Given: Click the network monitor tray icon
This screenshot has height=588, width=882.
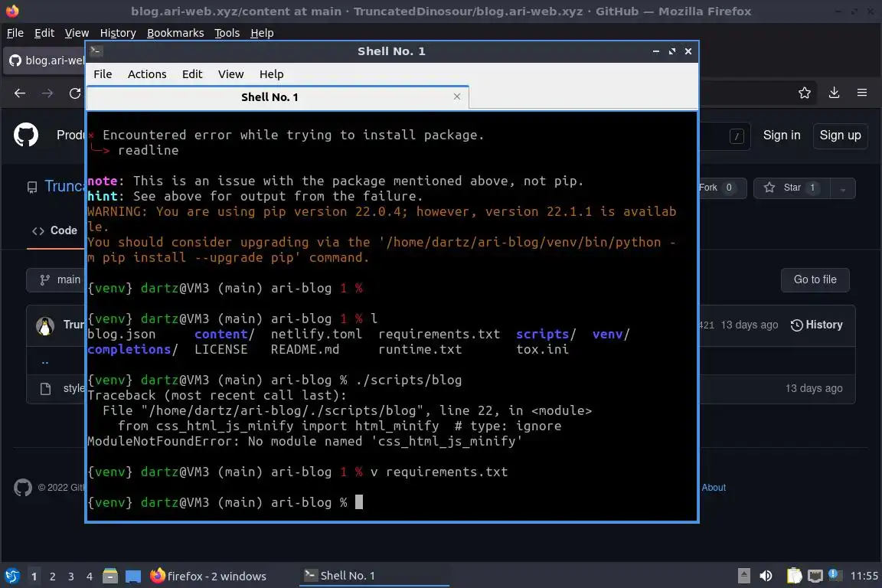Looking at the screenshot, I should click(815, 576).
